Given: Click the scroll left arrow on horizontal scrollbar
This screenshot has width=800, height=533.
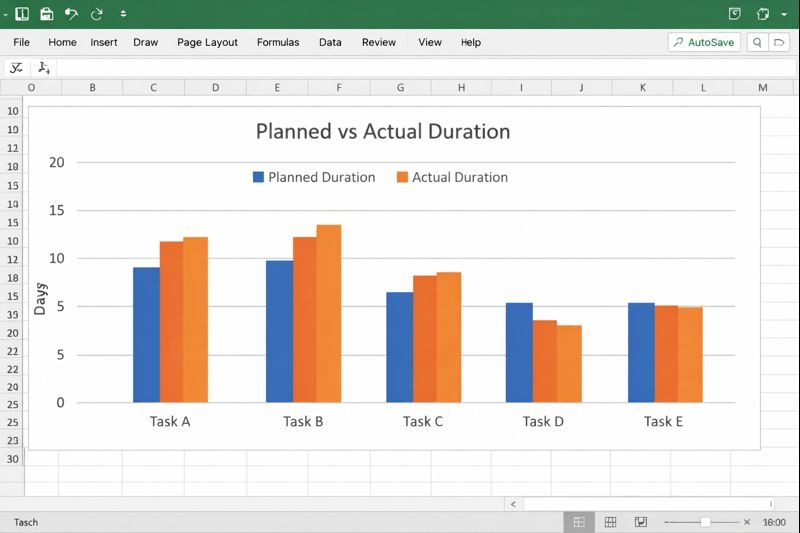Looking at the screenshot, I should click(513, 505).
